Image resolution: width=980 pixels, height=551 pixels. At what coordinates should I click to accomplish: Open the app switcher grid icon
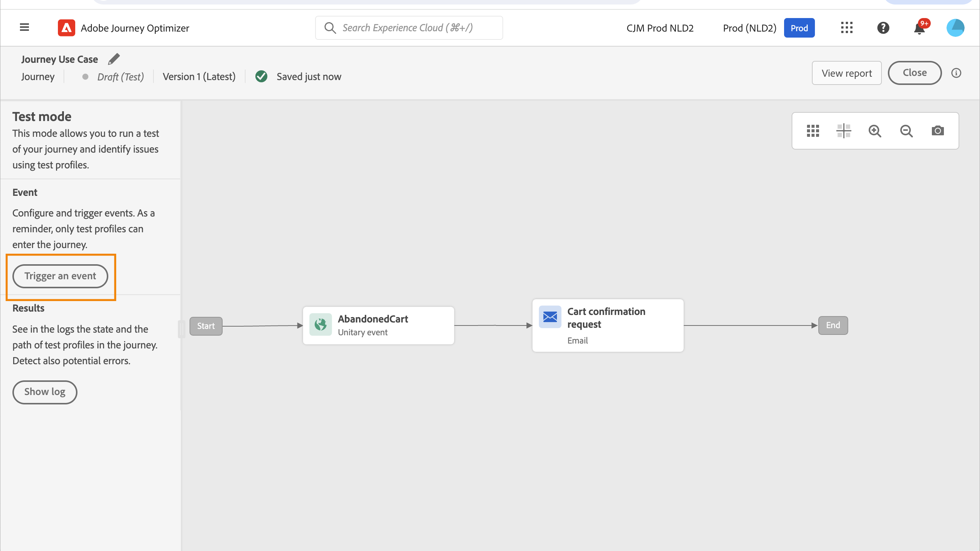pyautogui.click(x=847, y=28)
